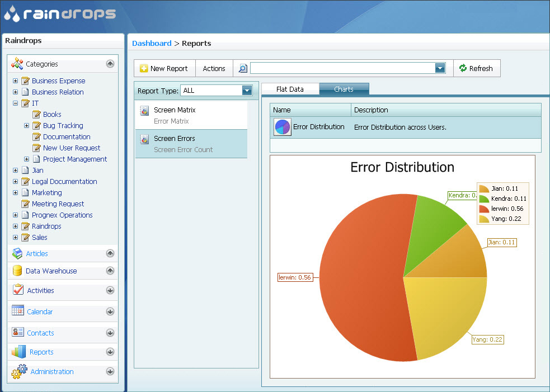550x392 pixels.
Task: Open the Report Type dropdown
Action: tap(247, 91)
